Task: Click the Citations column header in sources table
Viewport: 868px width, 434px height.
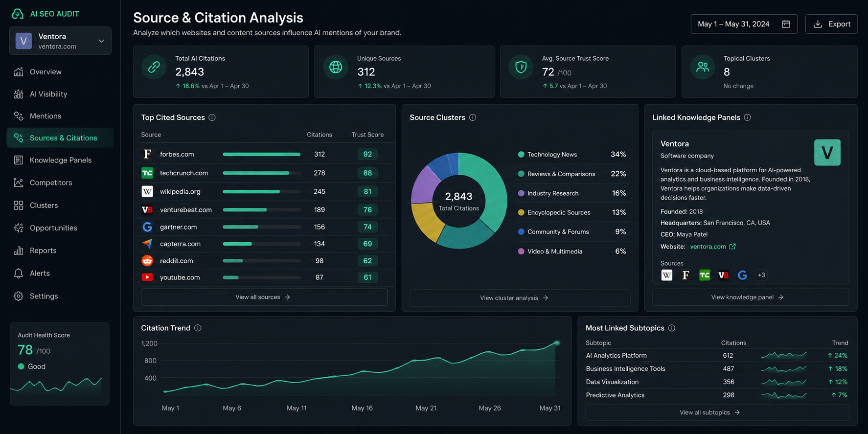Action: (x=320, y=135)
